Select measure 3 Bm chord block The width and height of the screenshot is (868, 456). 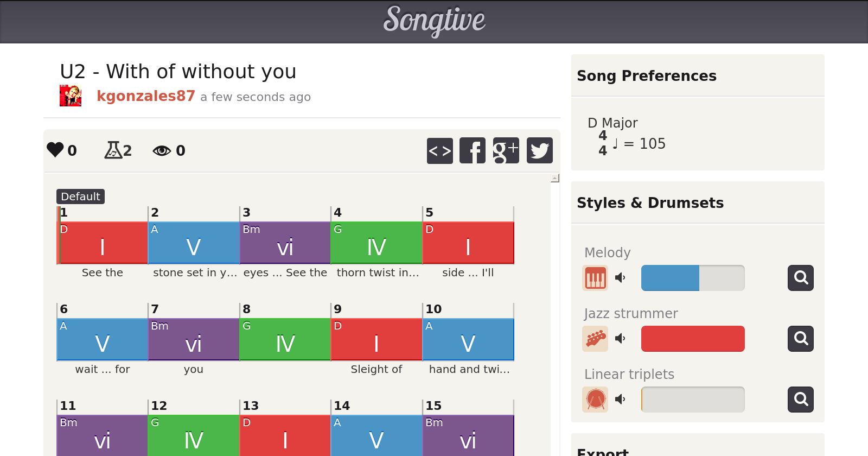click(285, 243)
